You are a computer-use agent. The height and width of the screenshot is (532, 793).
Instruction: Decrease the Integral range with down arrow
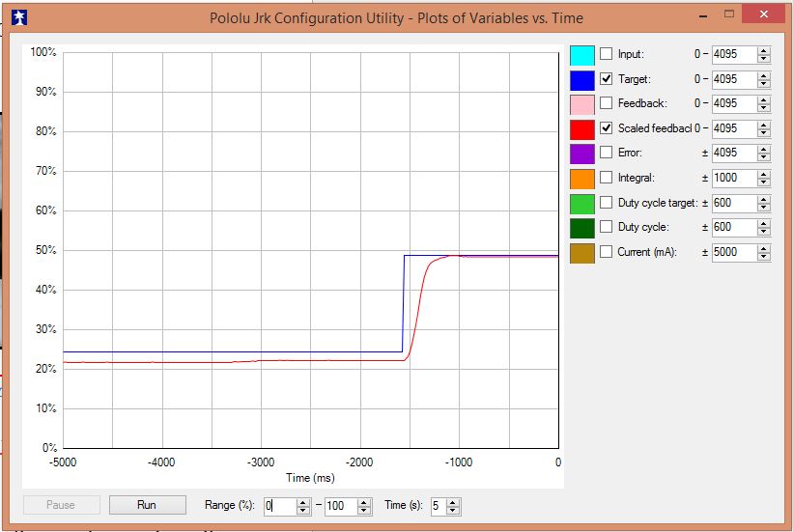764,182
